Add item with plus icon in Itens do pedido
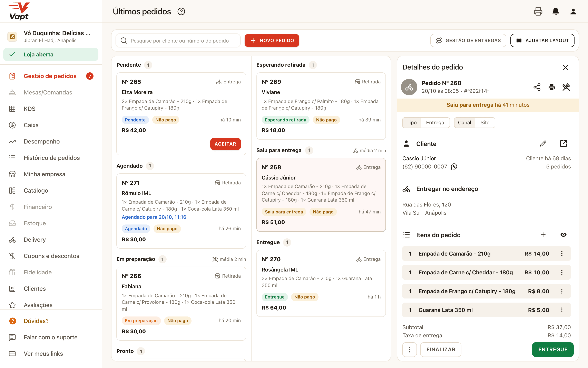 [543, 235]
